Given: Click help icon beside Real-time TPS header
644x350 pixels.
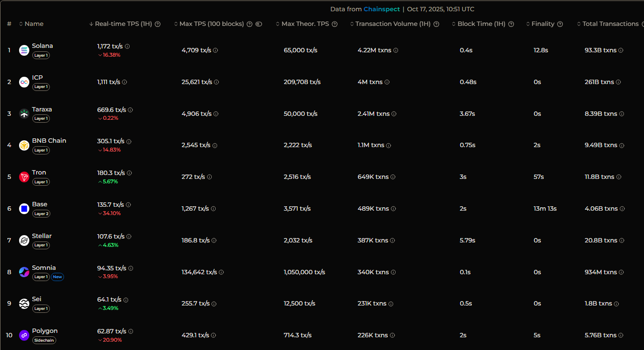Looking at the screenshot, I should pyautogui.click(x=157, y=24).
